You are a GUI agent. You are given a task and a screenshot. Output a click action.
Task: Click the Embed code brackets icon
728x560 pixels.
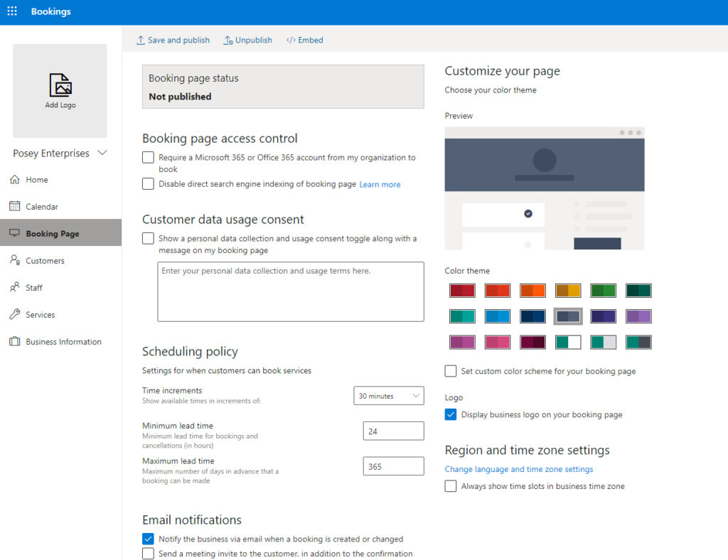(291, 40)
